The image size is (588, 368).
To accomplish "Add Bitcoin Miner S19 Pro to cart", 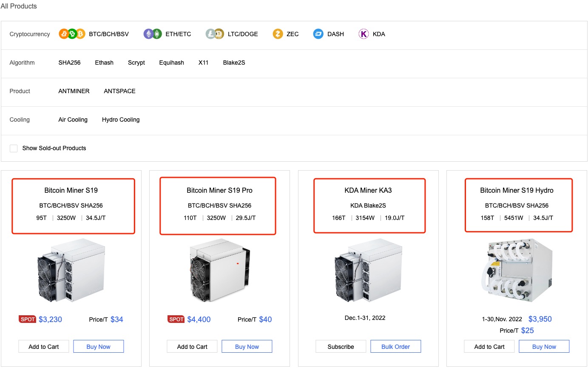I will click(x=192, y=346).
